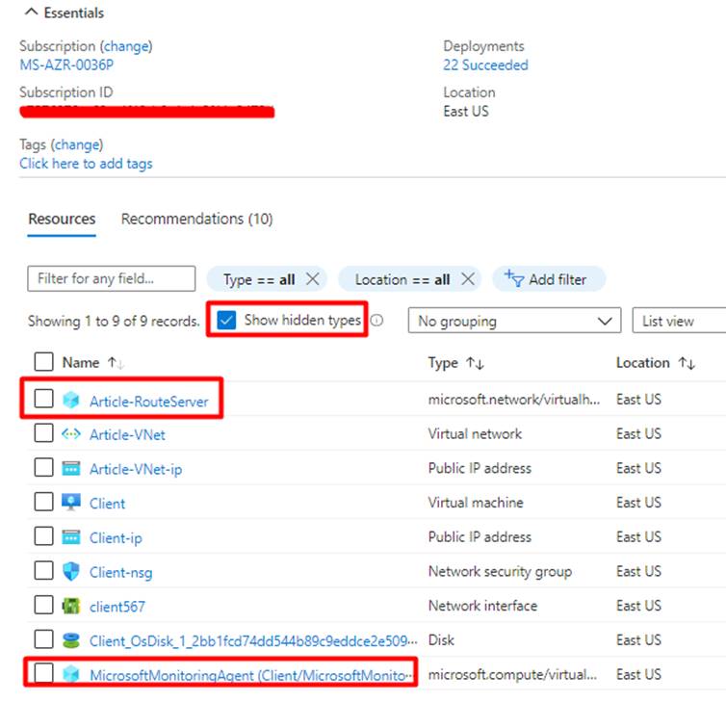Click the 'Disk' type cell
Screen dimensions: 726x728
pos(441,640)
